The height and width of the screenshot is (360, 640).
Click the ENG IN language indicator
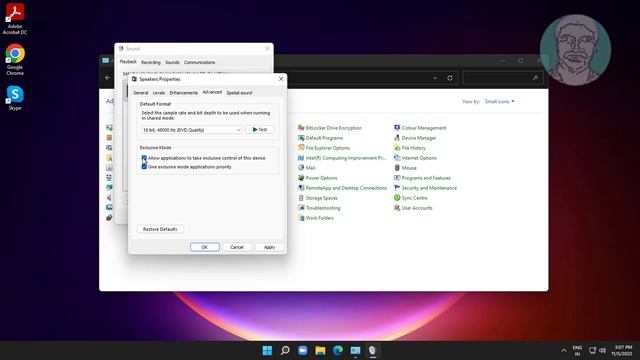click(577, 350)
